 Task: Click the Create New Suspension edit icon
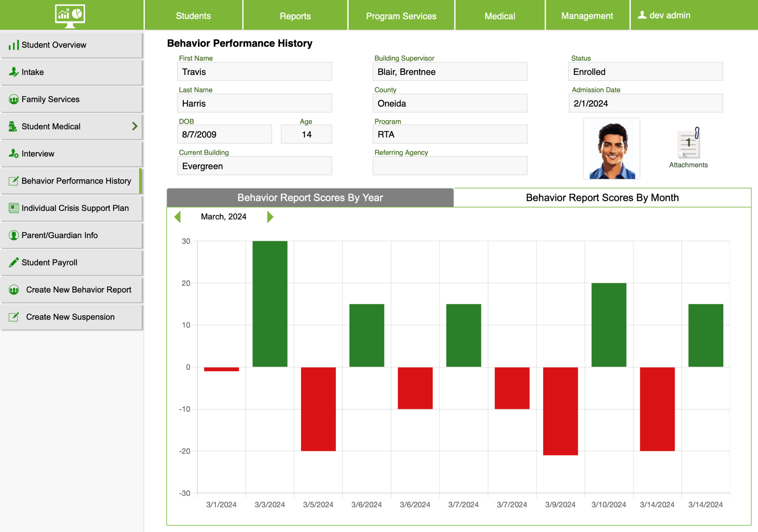tap(14, 317)
